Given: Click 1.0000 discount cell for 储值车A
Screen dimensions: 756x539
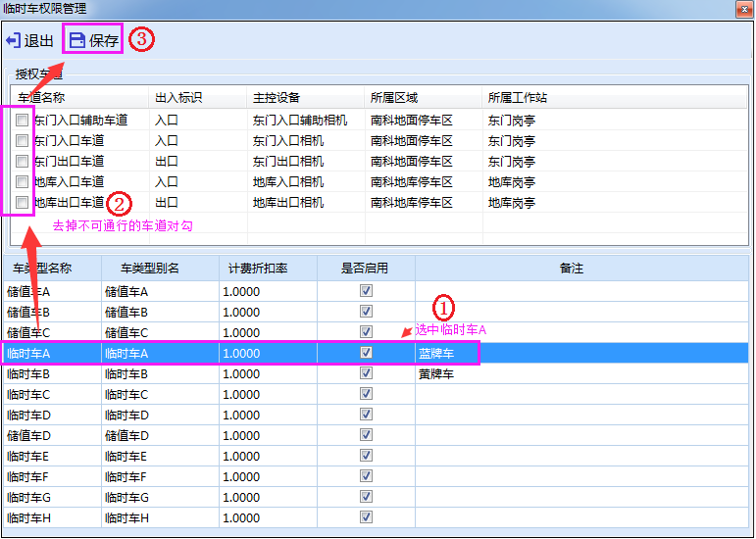Looking at the screenshot, I should point(268,291).
